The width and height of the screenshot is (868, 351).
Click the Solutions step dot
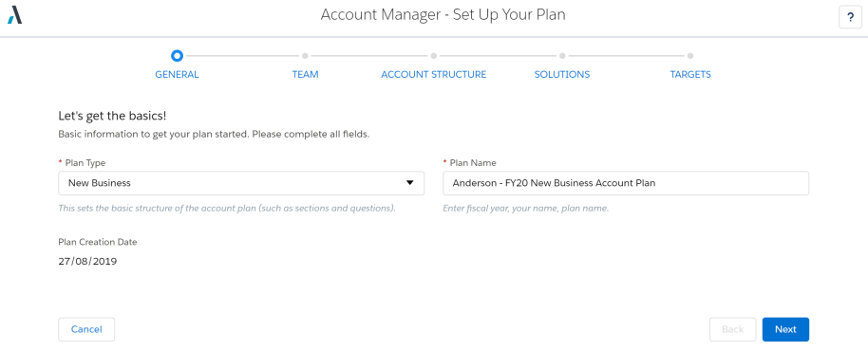(562, 56)
